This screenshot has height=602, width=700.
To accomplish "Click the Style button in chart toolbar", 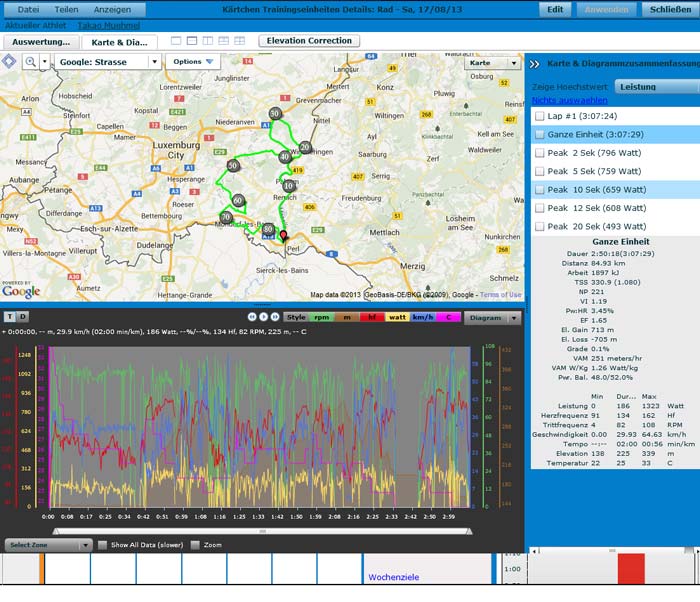I will pyautogui.click(x=296, y=317).
